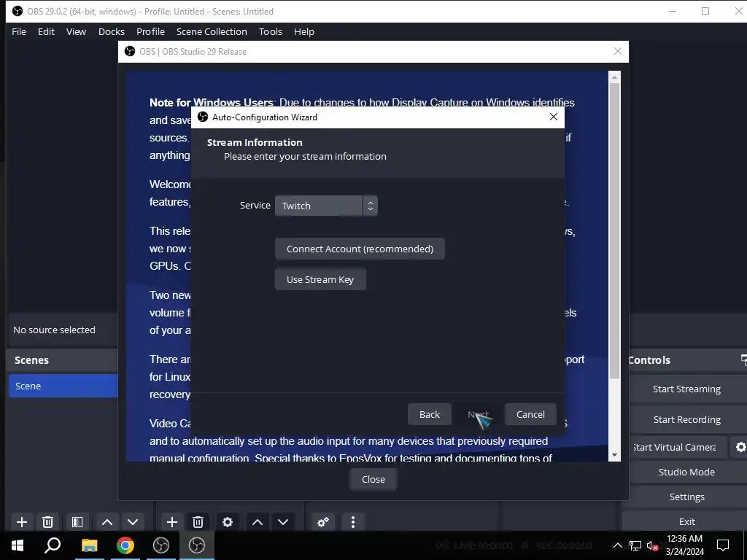Image resolution: width=747 pixels, height=560 pixels.
Task: Open Google Chrome from taskbar
Action: [x=125, y=545]
